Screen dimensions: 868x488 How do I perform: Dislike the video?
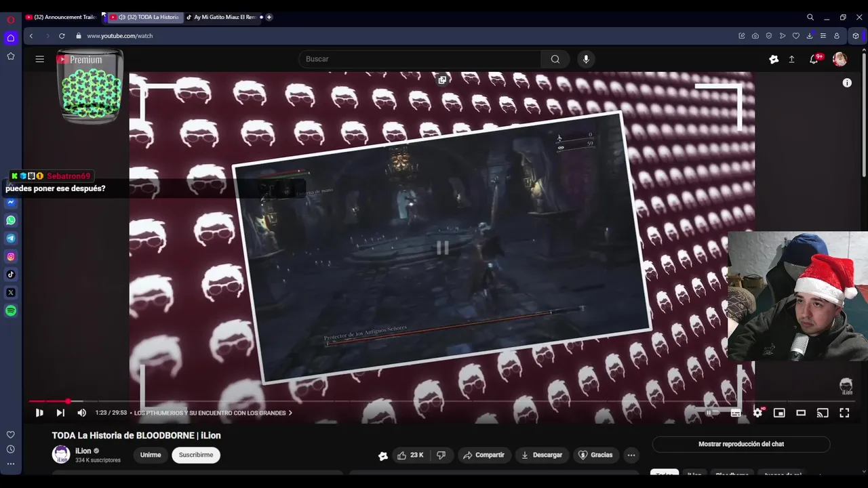(x=441, y=455)
